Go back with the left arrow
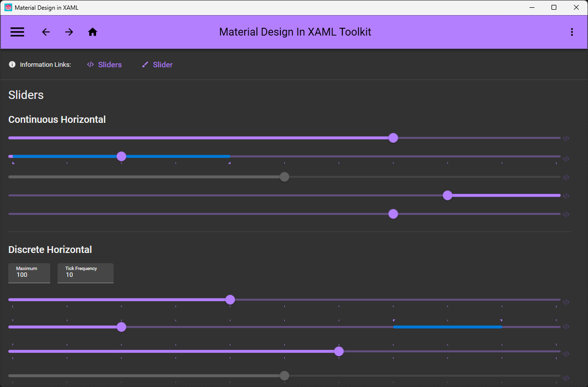Screen dimensions: 588x387 point(46,32)
